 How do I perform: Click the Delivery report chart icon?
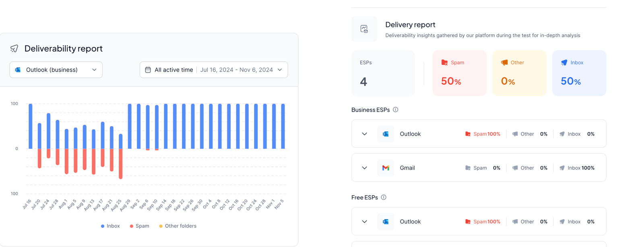364,29
